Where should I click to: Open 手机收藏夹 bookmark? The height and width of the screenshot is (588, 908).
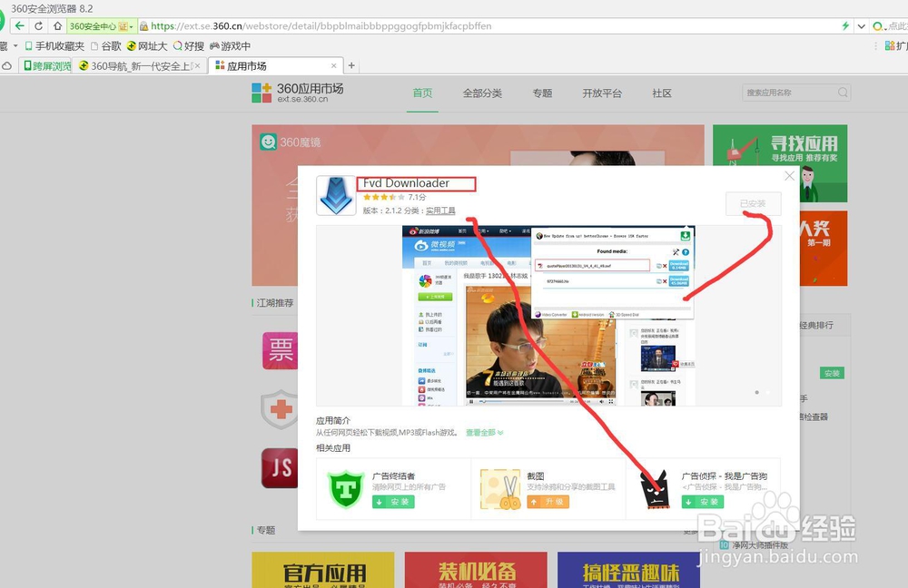coord(54,45)
